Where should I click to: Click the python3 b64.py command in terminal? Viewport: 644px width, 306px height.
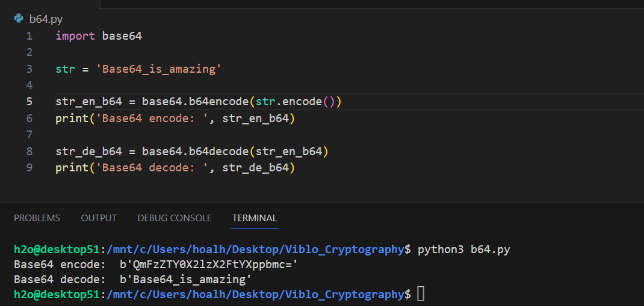463,249
